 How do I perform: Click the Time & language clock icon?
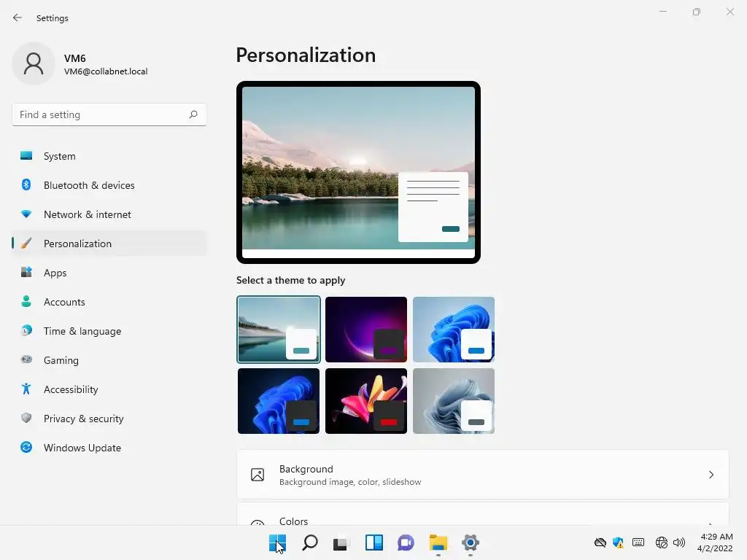pyautogui.click(x=26, y=330)
